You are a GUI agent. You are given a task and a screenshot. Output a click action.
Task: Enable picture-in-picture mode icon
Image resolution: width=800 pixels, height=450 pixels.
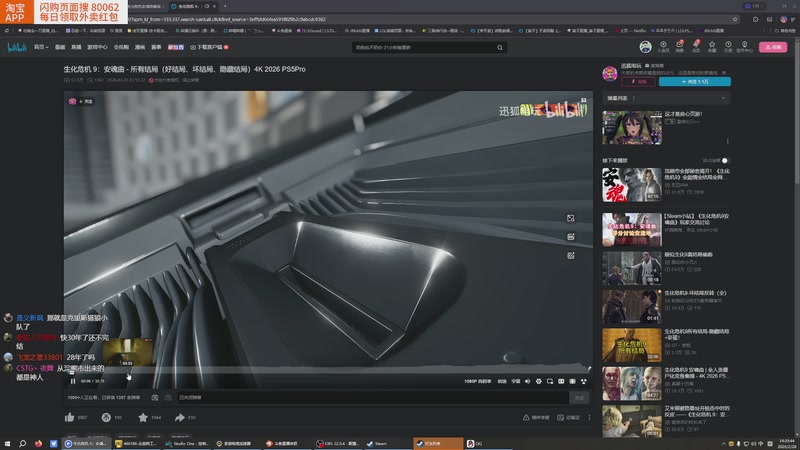(550, 381)
